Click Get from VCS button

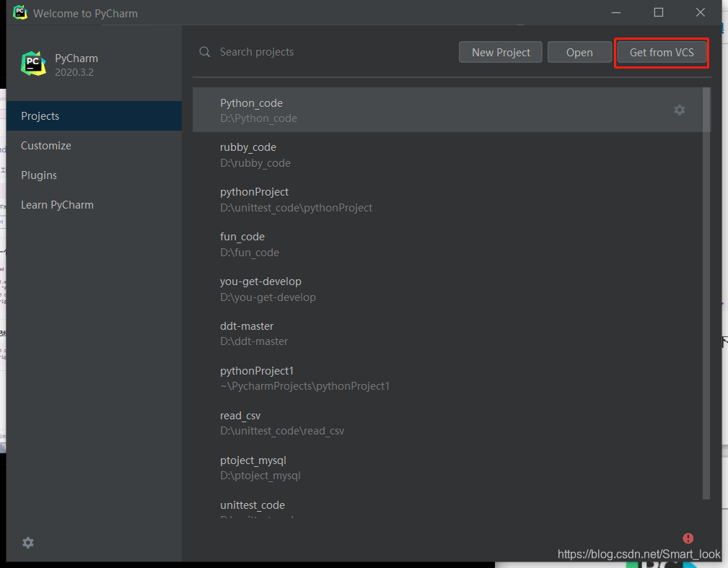(x=662, y=53)
